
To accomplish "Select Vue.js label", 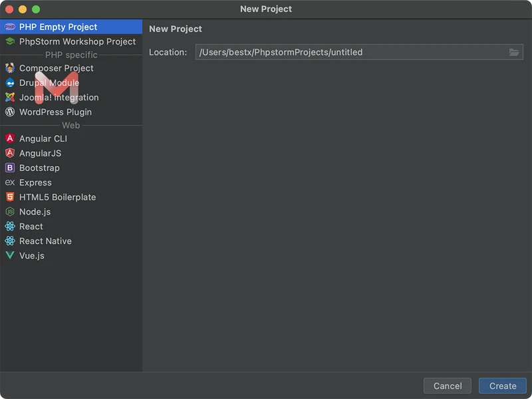I will [31, 255].
